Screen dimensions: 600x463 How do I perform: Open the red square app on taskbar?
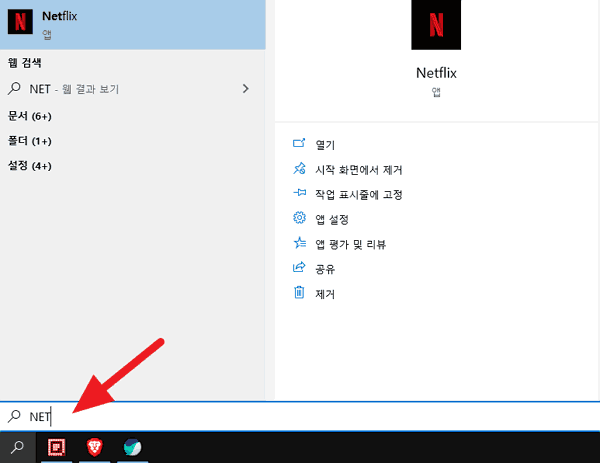(56, 447)
